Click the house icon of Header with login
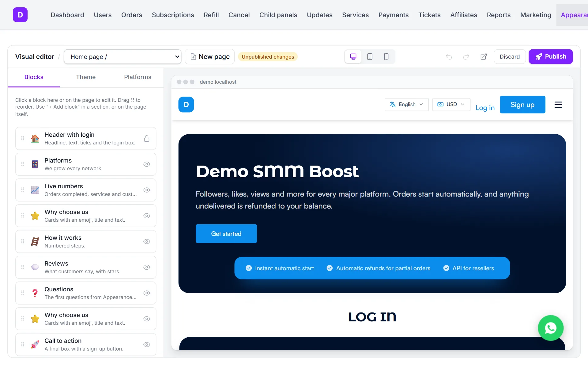This screenshot has width=588, height=368. (35, 139)
